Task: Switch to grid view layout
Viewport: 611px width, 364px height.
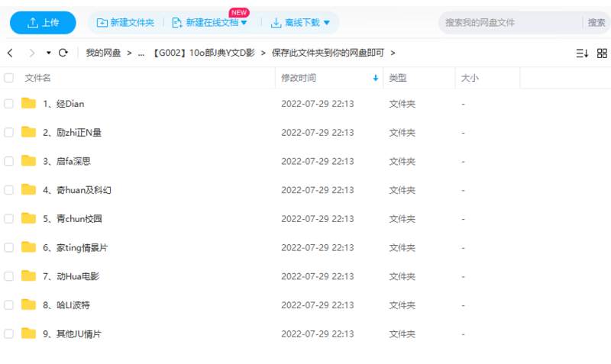Action: pyautogui.click(x=602, y=53)
